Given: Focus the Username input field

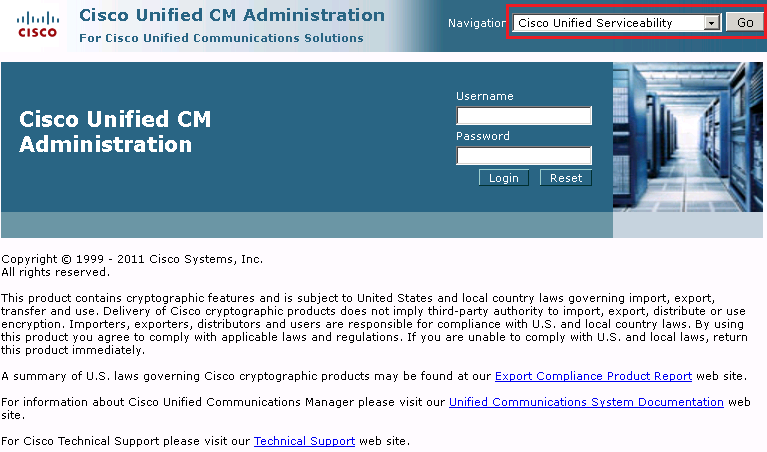Looking at the screenshot, I should pos(524,115).
